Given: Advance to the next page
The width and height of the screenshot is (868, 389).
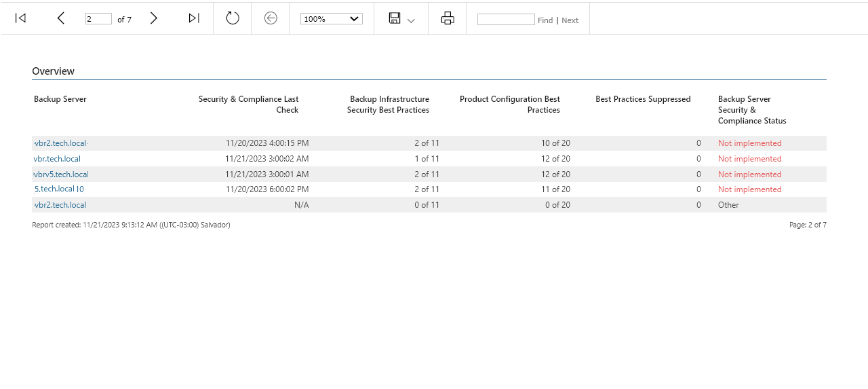Looking at the screenshot, I should point(154,18).
